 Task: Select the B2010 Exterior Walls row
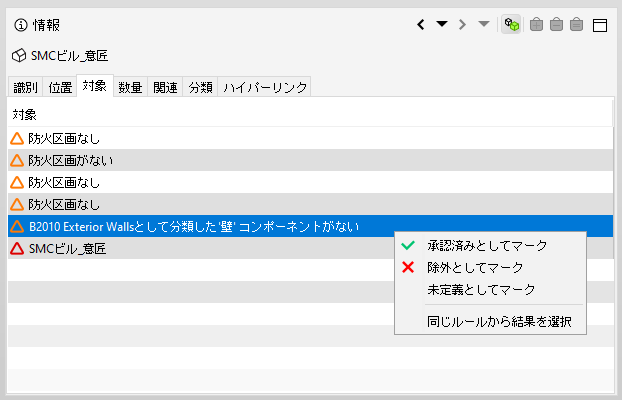(310, 226)
